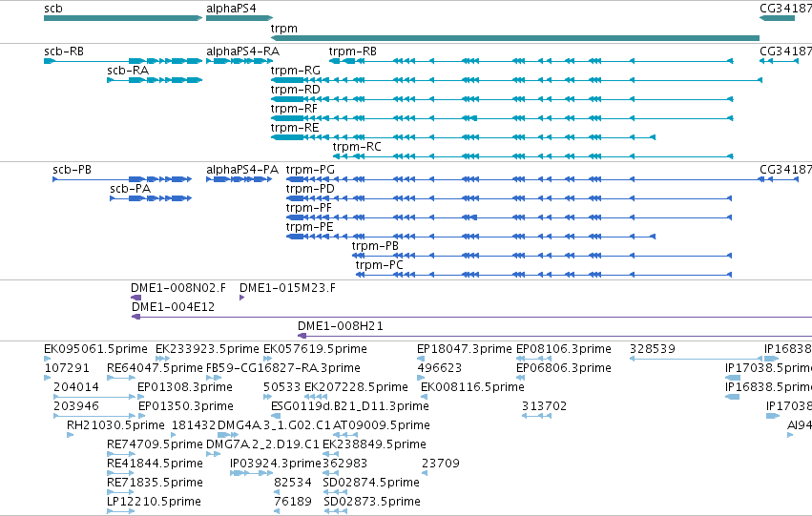Select the trpm-PB protein label
The image size is (812, 516).
point(375,246)
